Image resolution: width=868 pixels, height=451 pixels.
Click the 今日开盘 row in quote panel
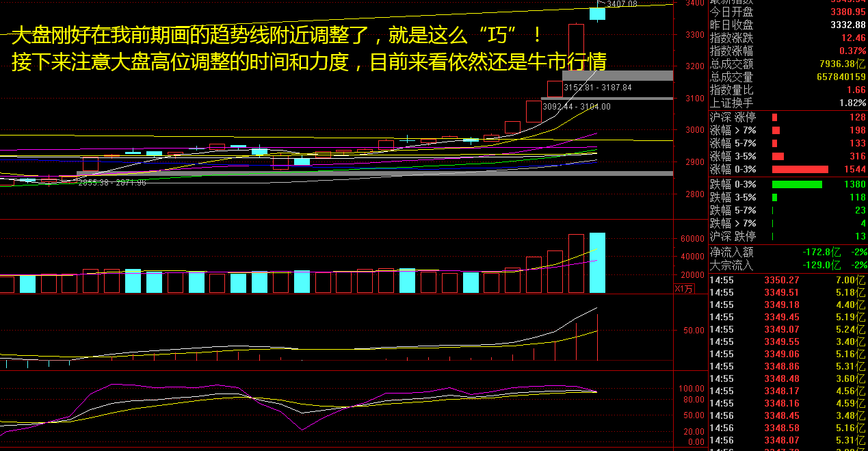787,12
